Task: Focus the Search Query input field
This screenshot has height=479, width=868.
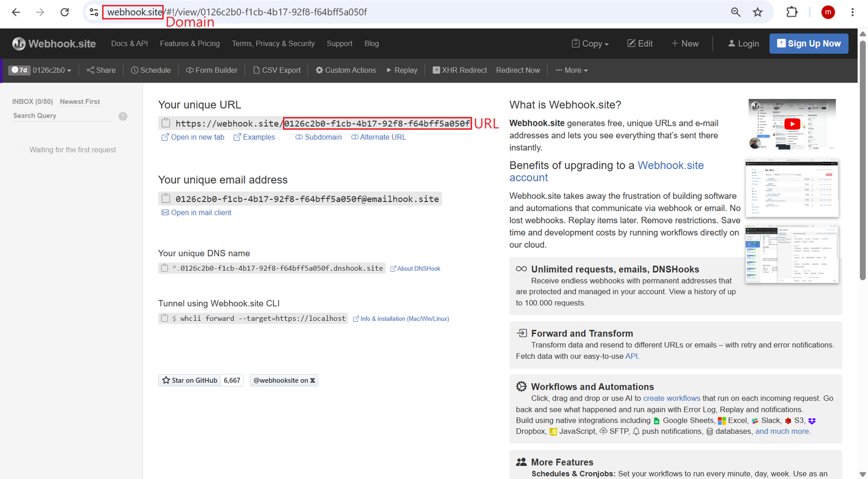Action: [62, 116]
